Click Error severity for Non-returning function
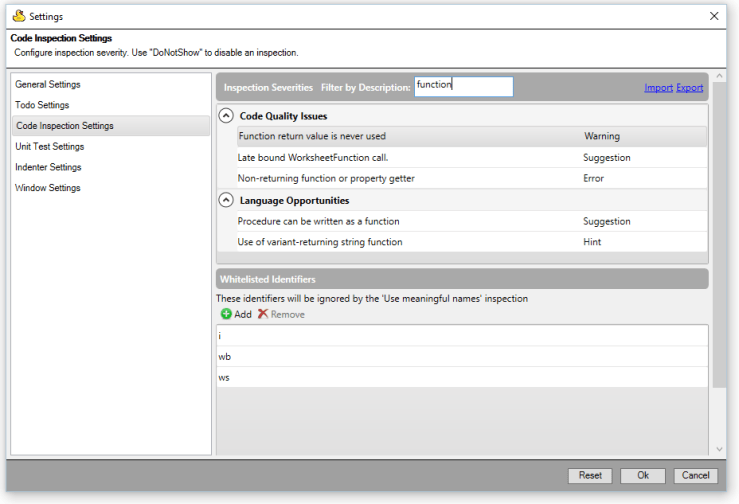The width and height of the screenshot is (739, 504). (593, 178)
